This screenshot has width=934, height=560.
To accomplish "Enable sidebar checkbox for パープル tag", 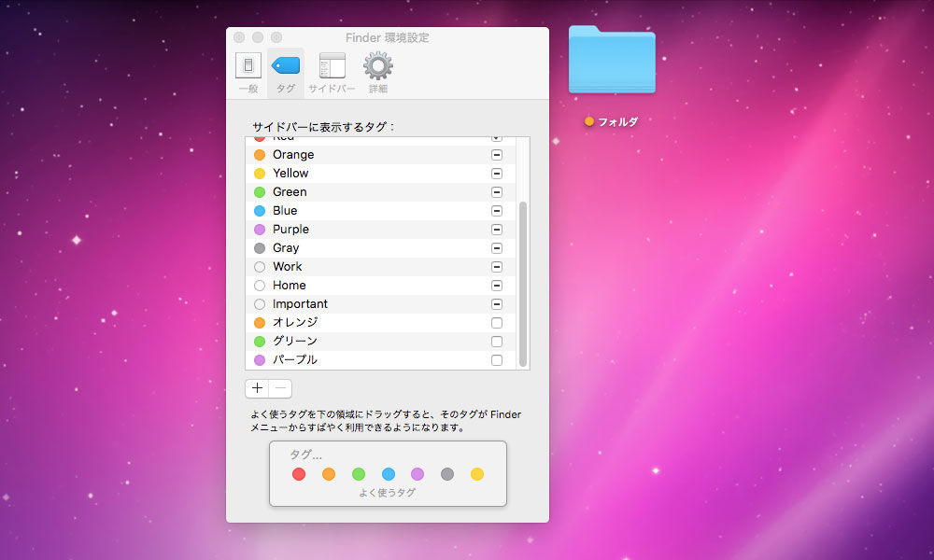I will pyautogui.click(x=497, y=360).
